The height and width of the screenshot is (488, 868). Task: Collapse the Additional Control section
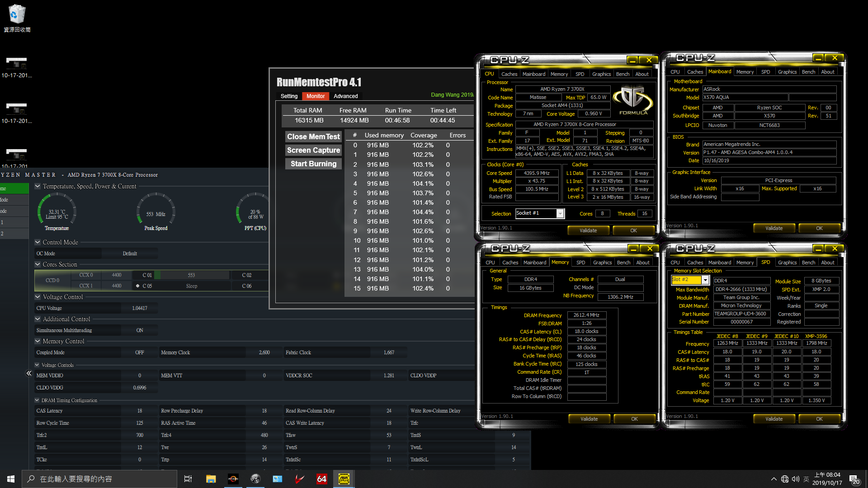[38, 319]
